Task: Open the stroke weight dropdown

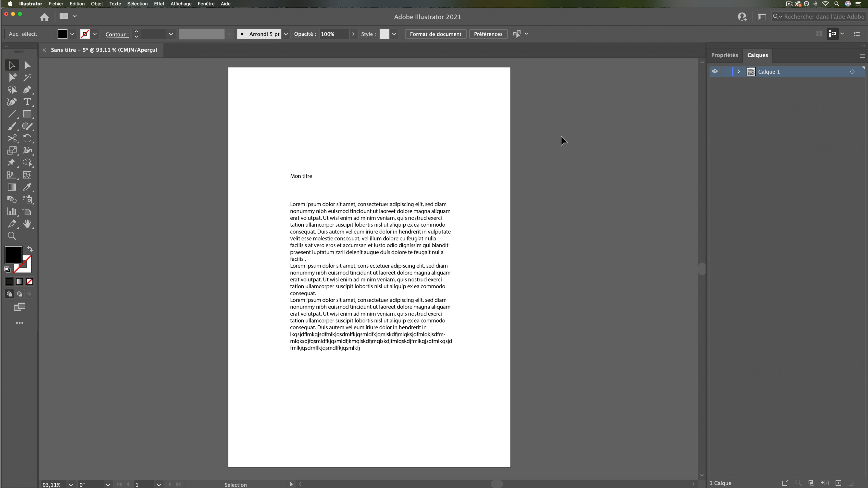Action: point(171,34)
